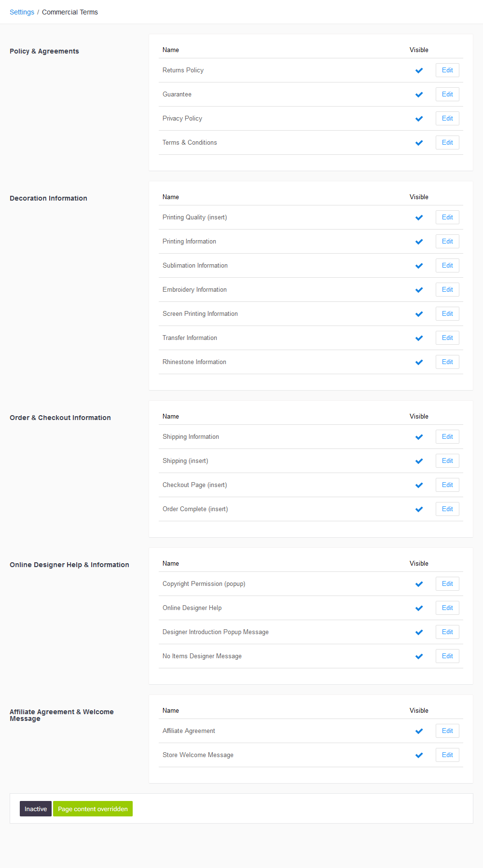The image size is (483, 868).
Task: Toggle visible checkmark for Affiliate Agreement
Action: [x=419, y=731]
